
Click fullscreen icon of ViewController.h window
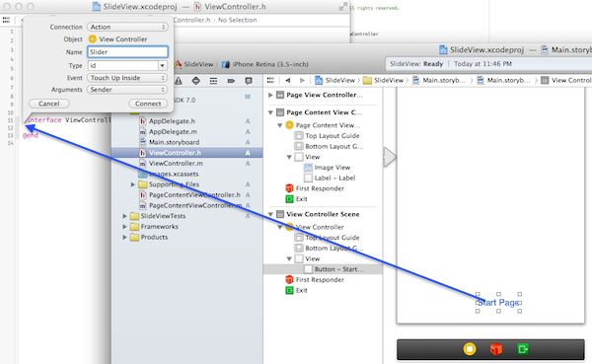[343, 6]
